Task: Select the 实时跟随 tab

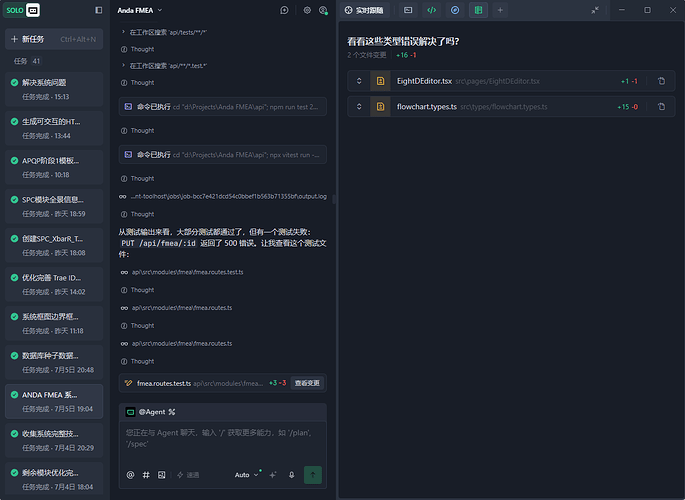Action: tap(364, 10)
